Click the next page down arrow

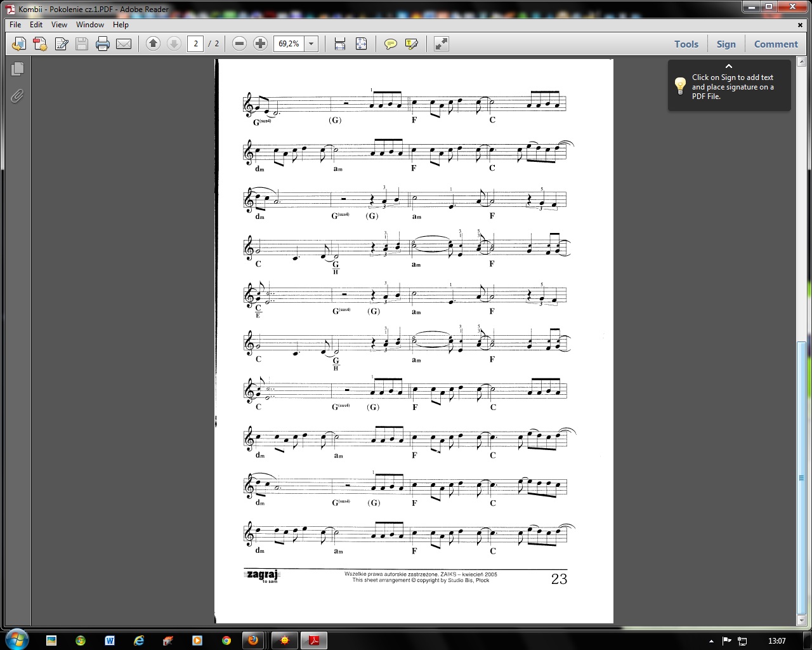(x=174, y=43)
